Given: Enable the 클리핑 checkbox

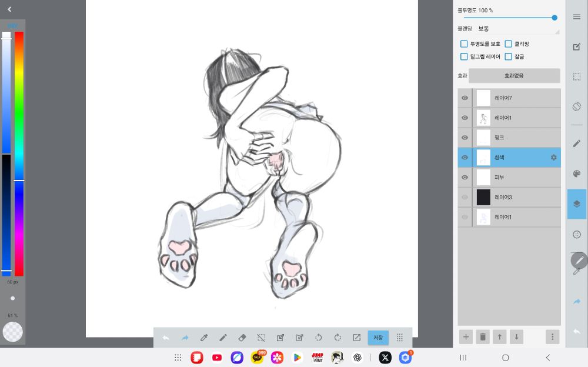Looking at the screenshot, I should tap(508, 44).
